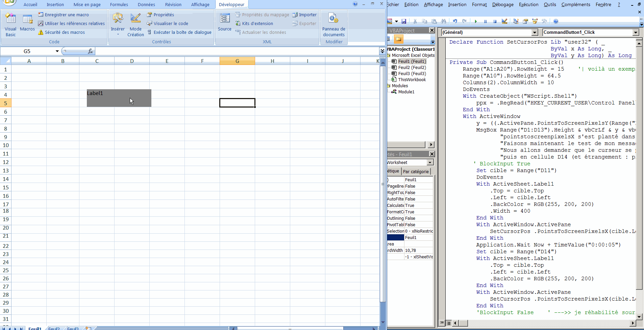The height and width of the screenshot is (330, 644).
Task: Select Module1 in the project tree
Action: 406,92
